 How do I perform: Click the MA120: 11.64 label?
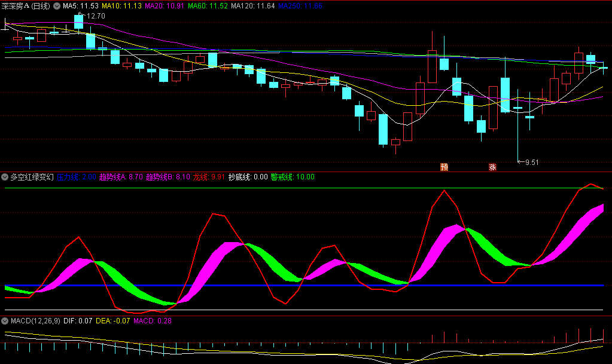point(253,6)
